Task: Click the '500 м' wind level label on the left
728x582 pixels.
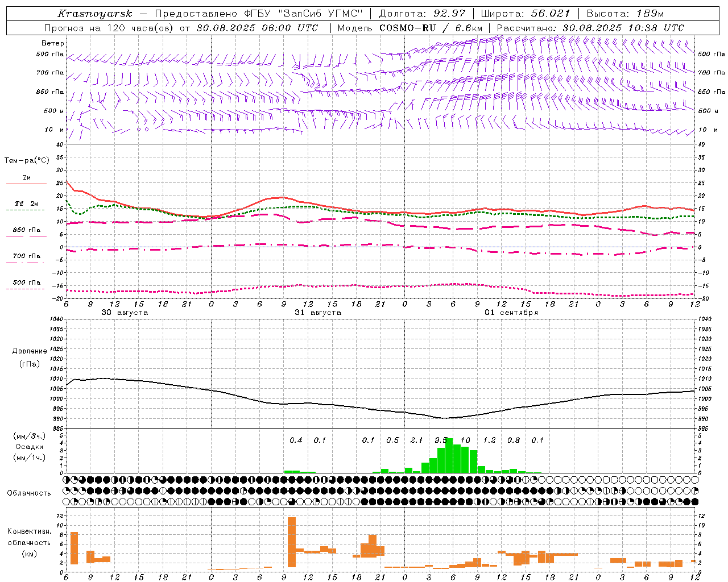Action: coord(54,111)
